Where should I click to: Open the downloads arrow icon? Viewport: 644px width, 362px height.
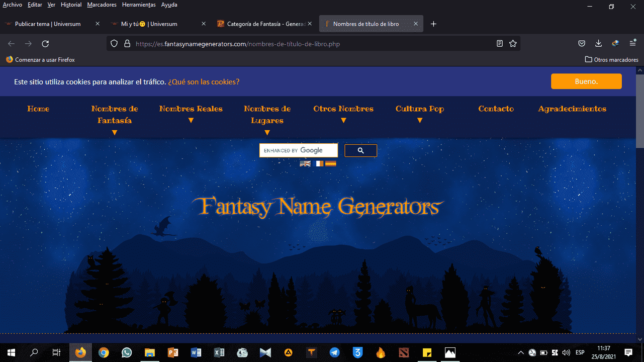tap(599, 44)
